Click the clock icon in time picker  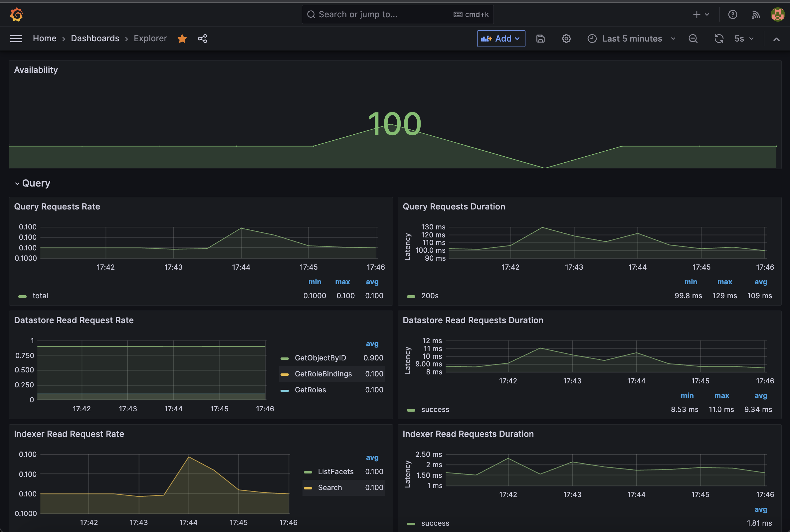[x=592, y=39]
